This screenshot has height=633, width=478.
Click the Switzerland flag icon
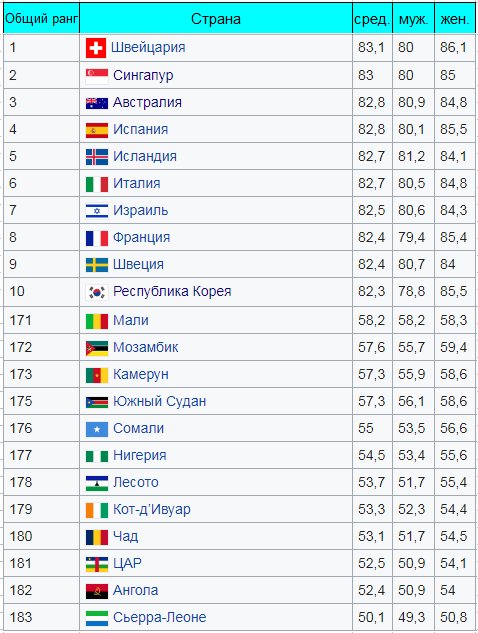coord(96,48)
